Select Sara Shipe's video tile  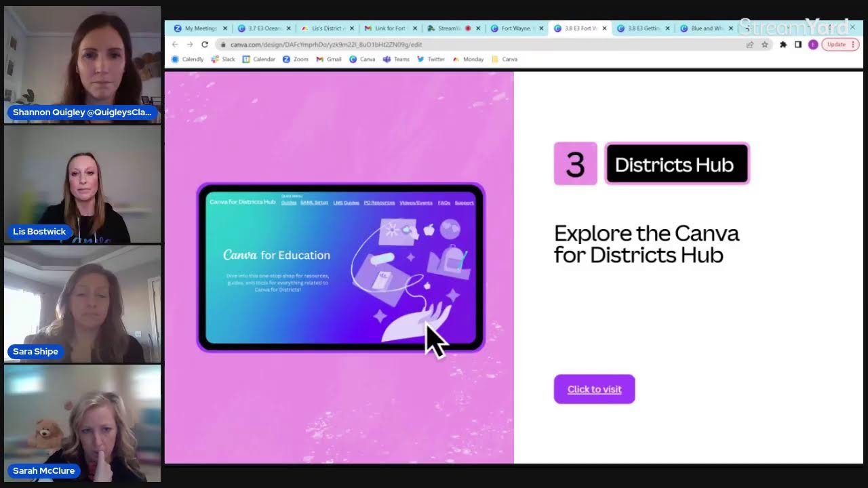click(82, 304)
